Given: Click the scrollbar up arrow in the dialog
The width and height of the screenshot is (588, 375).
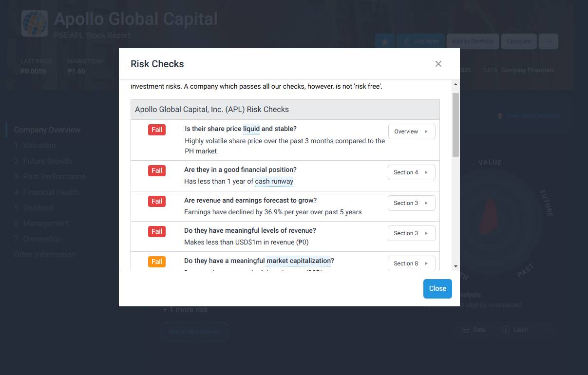Looking at the screenshot, I should [x=455, y=85].
